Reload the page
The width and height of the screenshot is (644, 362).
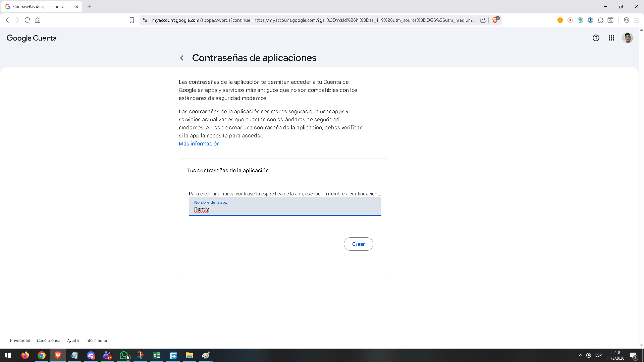[28, 20]
